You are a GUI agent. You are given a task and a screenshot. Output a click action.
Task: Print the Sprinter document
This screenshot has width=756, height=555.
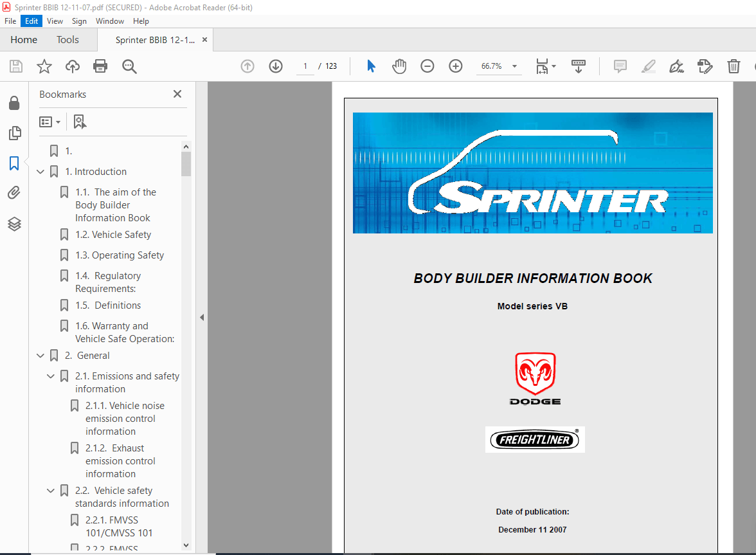(x=100, y=66)
